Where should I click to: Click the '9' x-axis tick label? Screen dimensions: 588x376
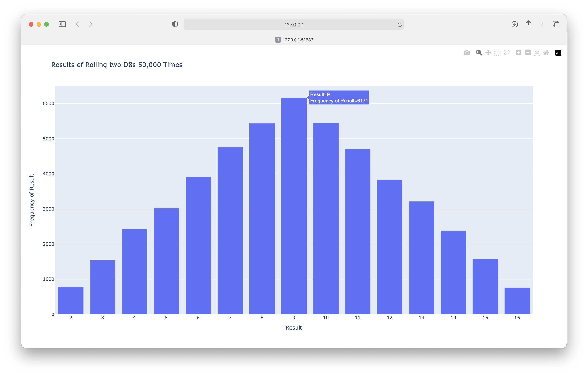coord(294,318)
